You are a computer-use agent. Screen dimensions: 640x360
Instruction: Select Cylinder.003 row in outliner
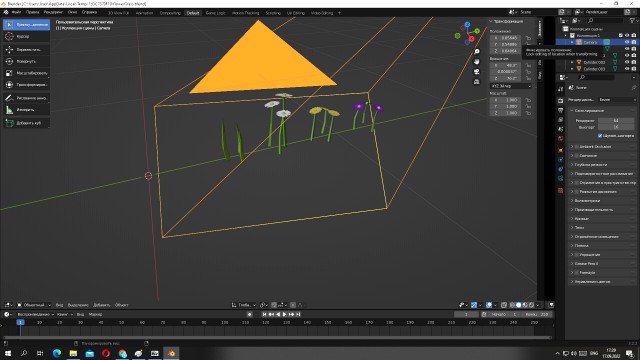594,69
